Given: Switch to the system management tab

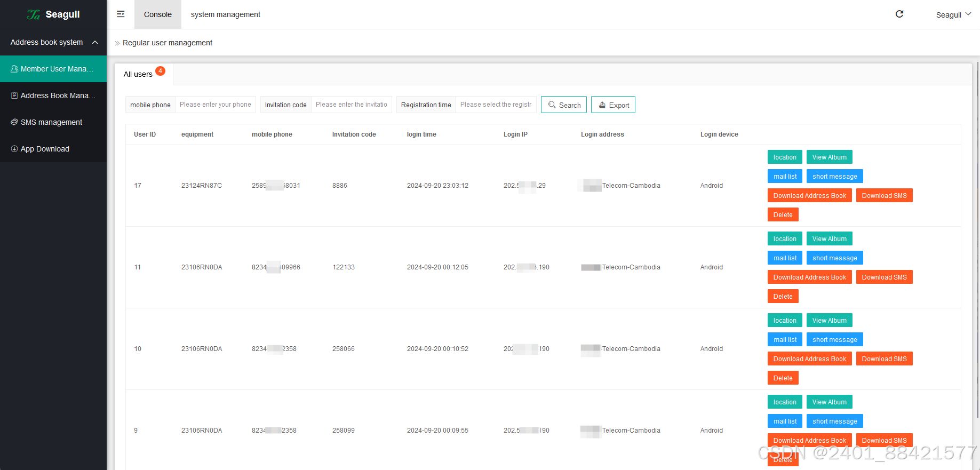Looking at the screenshot, I should tap(225, 14).
